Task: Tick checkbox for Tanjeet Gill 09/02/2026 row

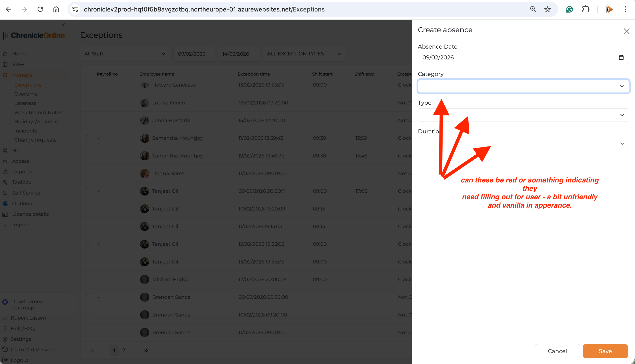Action: [87, 191]
